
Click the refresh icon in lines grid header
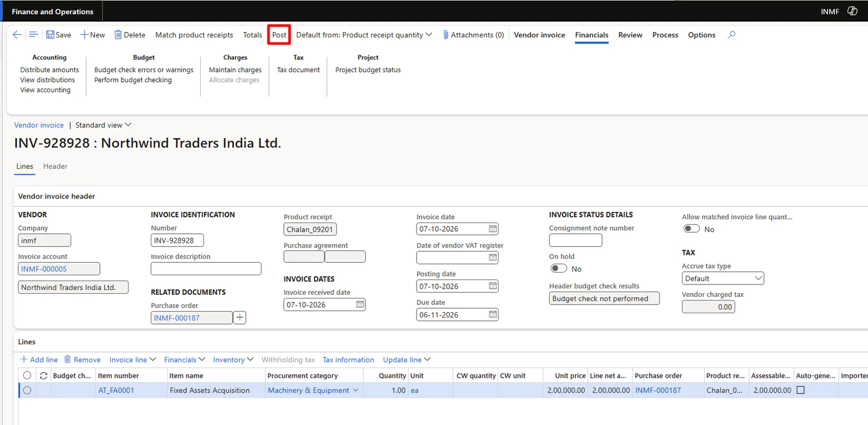44,376
